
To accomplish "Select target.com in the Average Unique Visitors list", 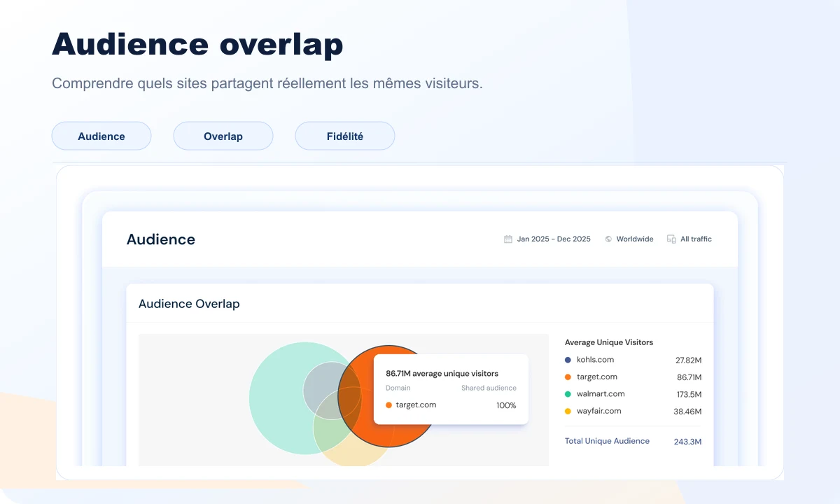I will 597,377.
